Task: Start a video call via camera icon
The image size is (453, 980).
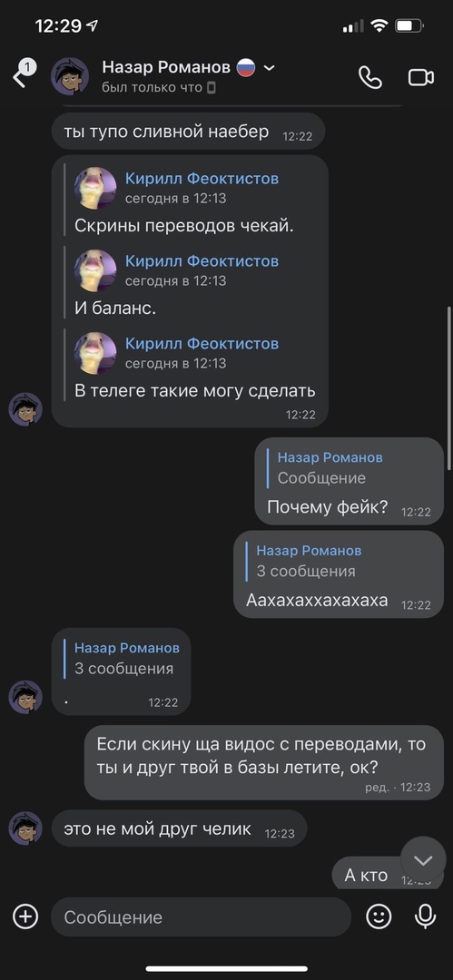Action: pyautogui.click(x=421, y=77)
